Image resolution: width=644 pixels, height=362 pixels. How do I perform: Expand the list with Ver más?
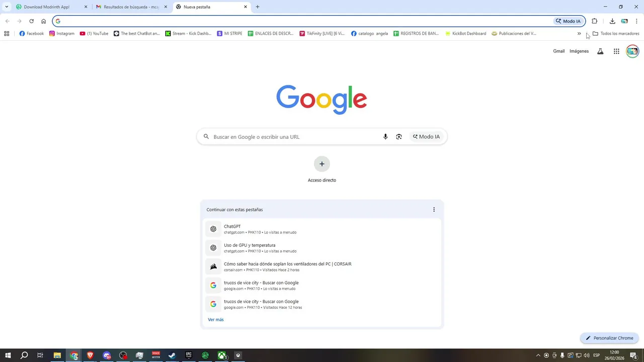[216, 320]
